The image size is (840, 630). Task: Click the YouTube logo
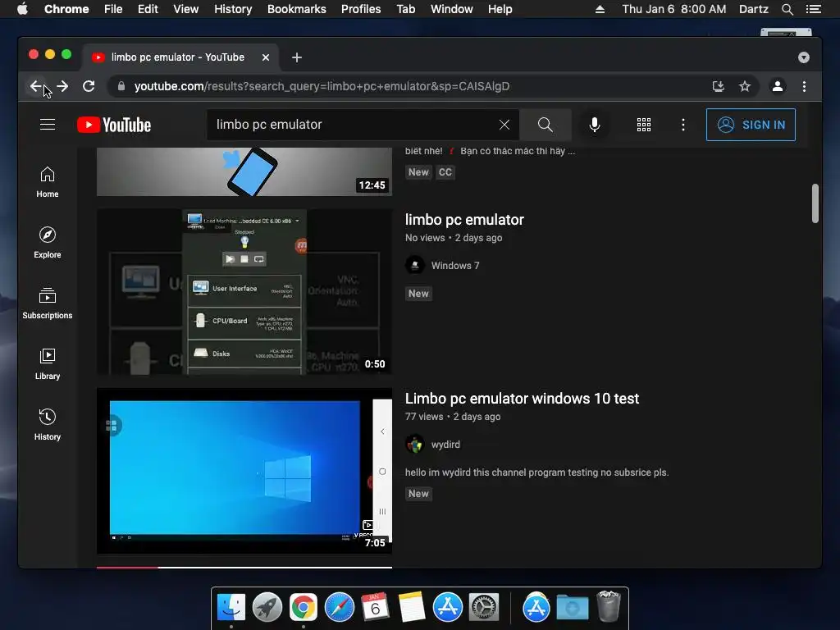(114, 125)
